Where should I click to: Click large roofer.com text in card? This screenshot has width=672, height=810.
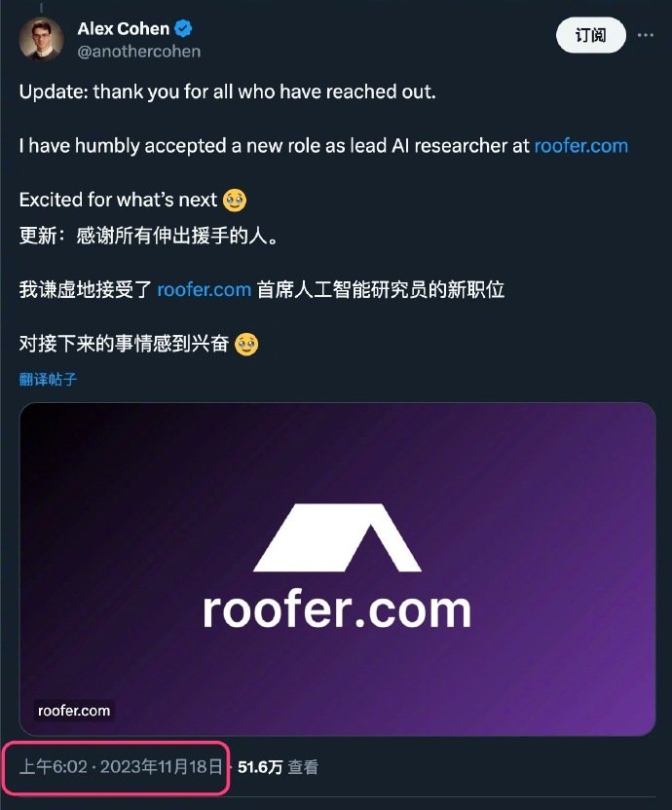(x=337, y=609)
